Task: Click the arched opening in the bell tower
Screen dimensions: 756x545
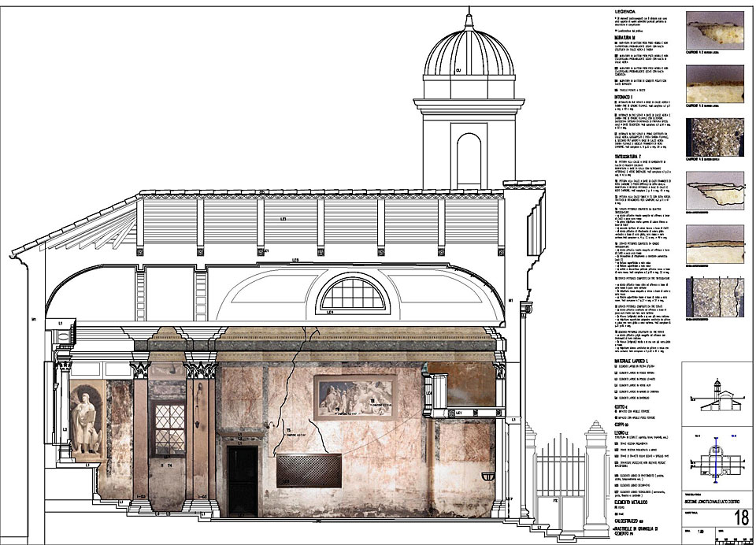Action: tap(469, 161)
